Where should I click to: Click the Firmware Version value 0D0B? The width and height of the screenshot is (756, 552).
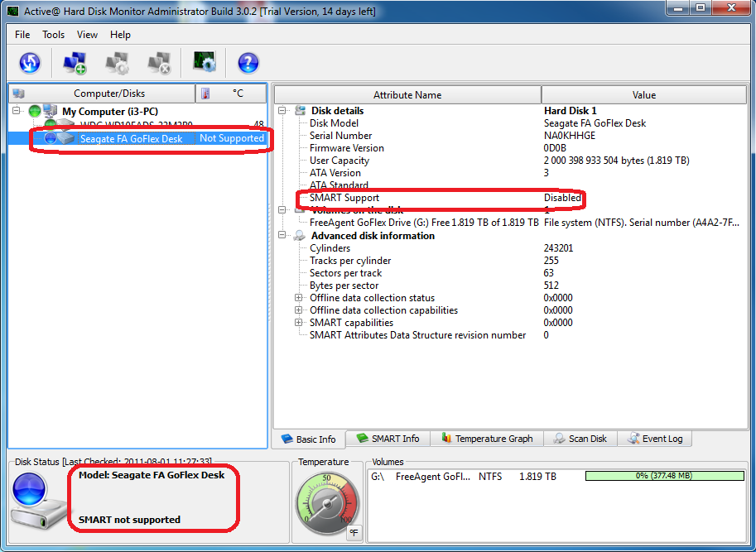click(x=555, y=148)
